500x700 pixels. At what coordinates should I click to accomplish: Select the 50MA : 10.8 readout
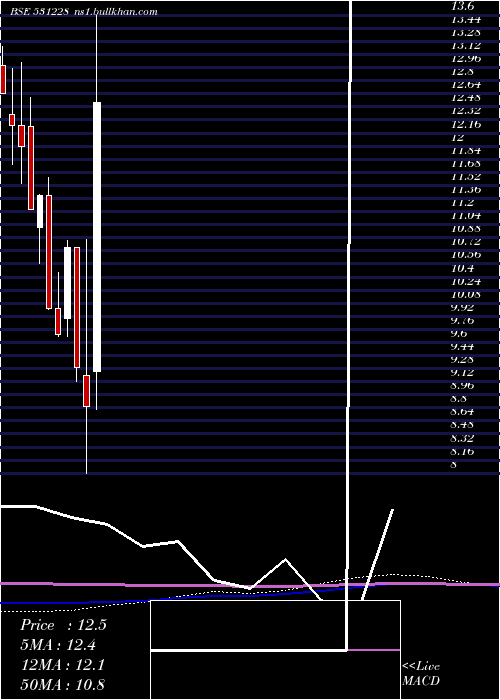click(x=63, y=685)
